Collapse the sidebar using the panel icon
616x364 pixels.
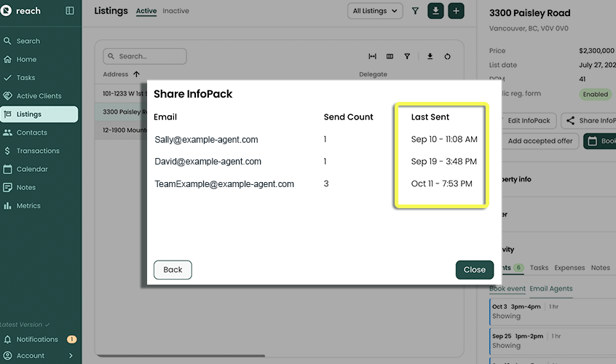tap(70, 11)
